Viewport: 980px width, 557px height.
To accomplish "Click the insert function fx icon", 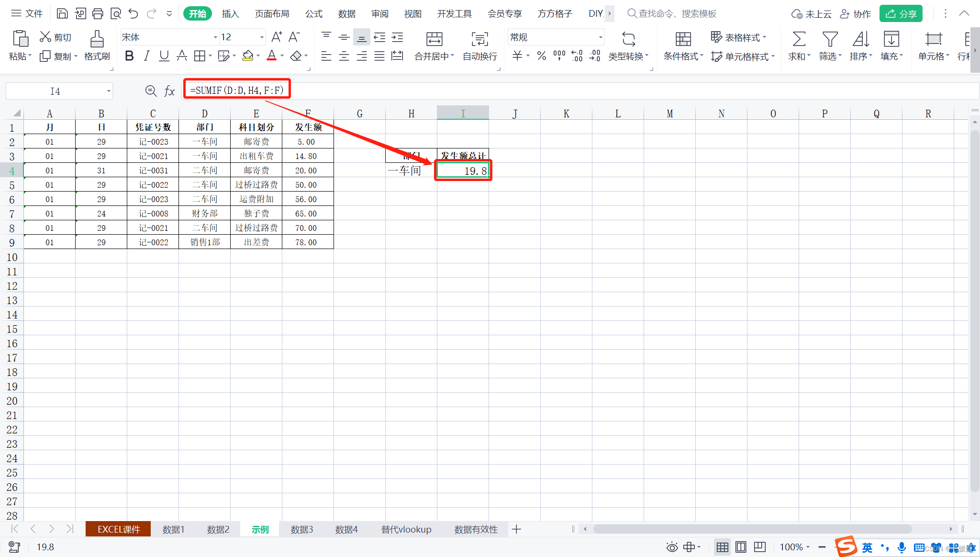I will pos(169,91).
